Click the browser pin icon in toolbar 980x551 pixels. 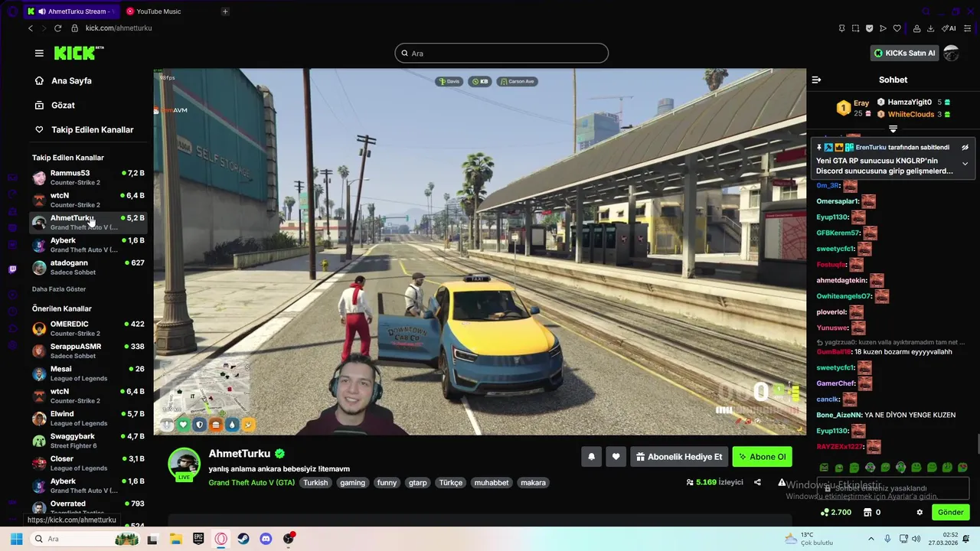841,28
